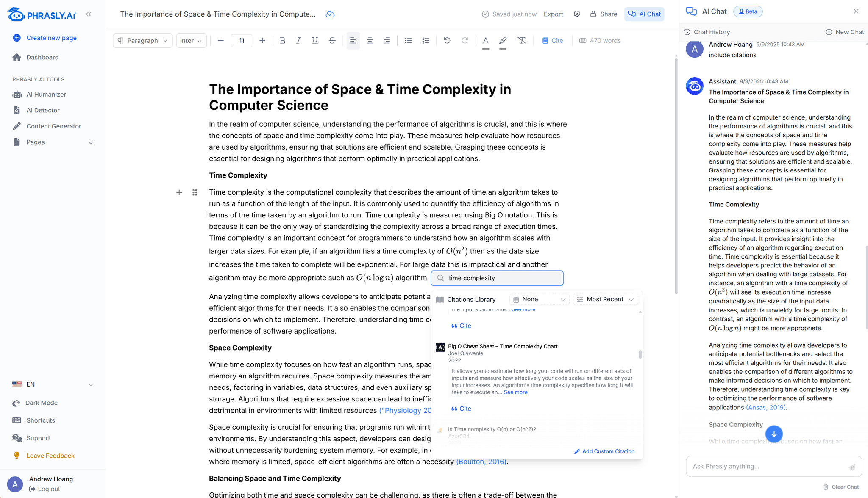Viewport: 868px width, 498px height.
Task: Click the (Ansas, 2019) citation link
Action: click(766, 408)
